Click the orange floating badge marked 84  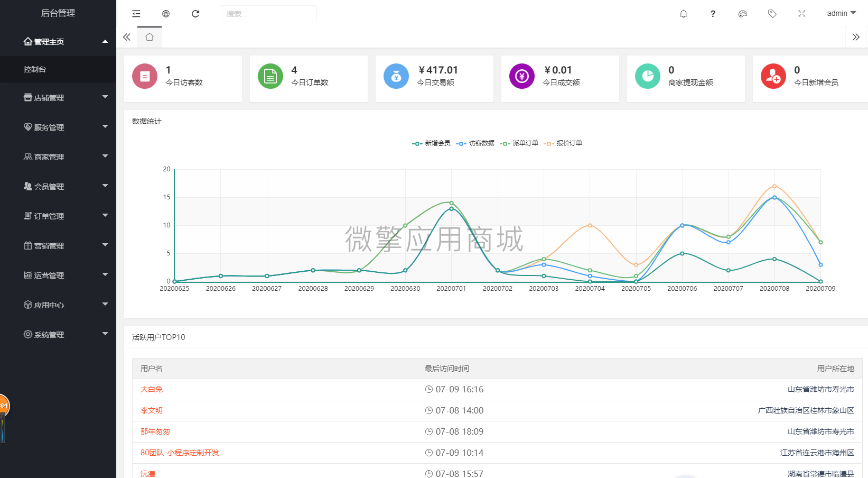point(4,406)
